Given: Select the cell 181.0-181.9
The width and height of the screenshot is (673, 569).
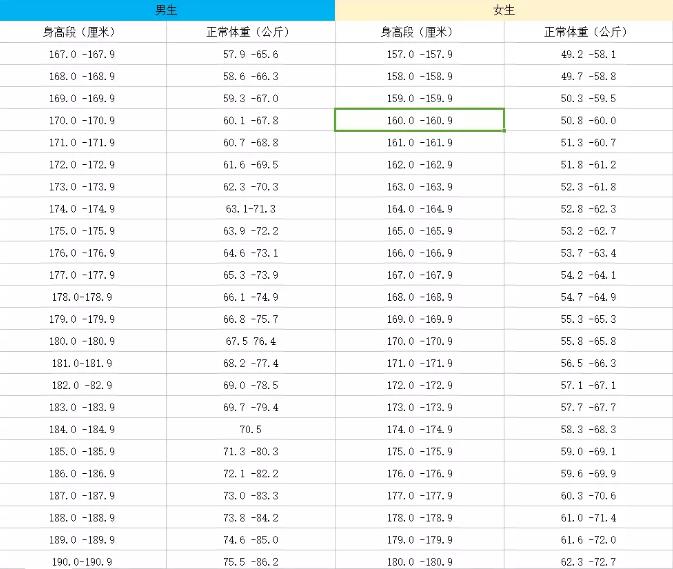Looking at the screenshot, I should click(83, 363).
